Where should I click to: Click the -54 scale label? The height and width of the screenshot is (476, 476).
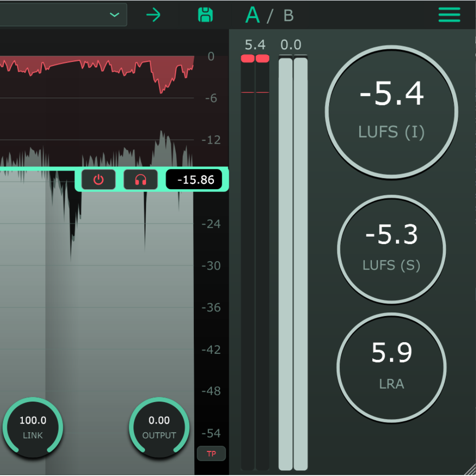pyautogui.click(x=211, y=433)
